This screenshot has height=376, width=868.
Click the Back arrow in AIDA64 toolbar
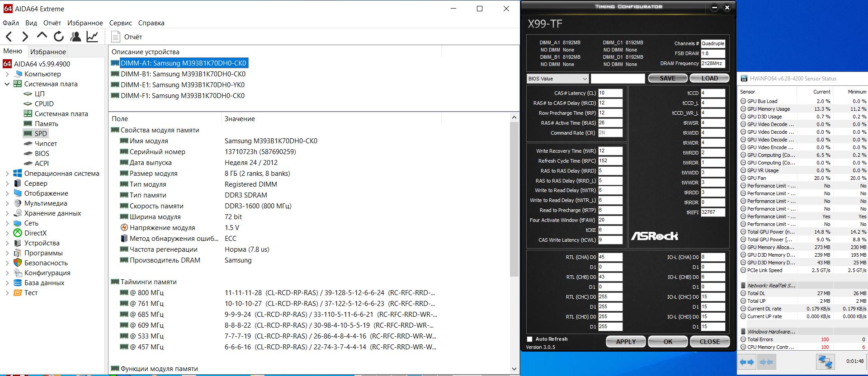[9, 37]
